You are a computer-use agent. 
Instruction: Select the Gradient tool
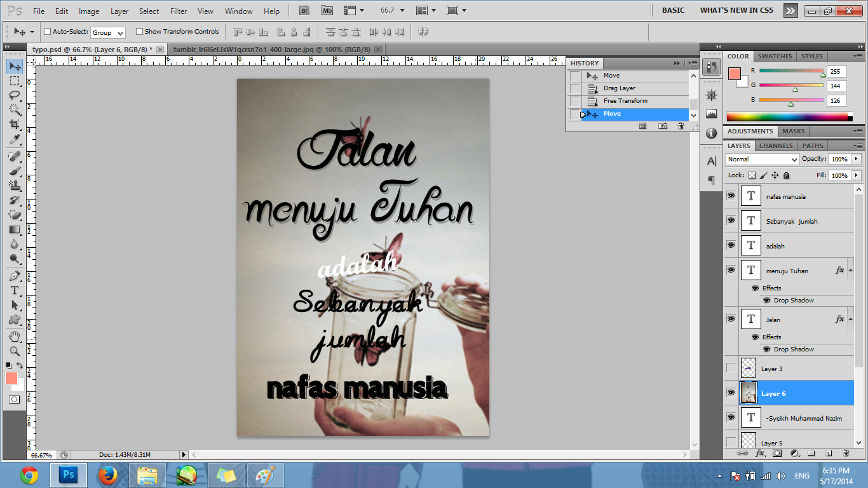click(15, 229)
